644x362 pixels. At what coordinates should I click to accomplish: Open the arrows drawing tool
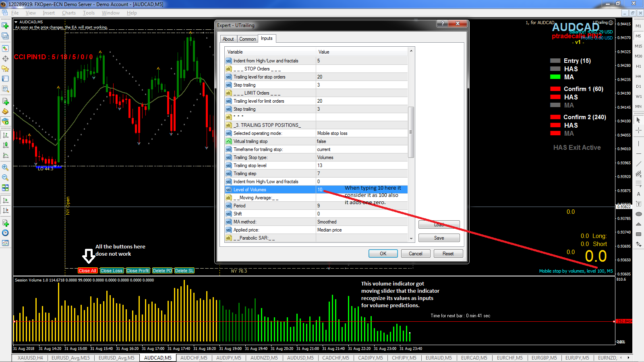pos(638,244)
